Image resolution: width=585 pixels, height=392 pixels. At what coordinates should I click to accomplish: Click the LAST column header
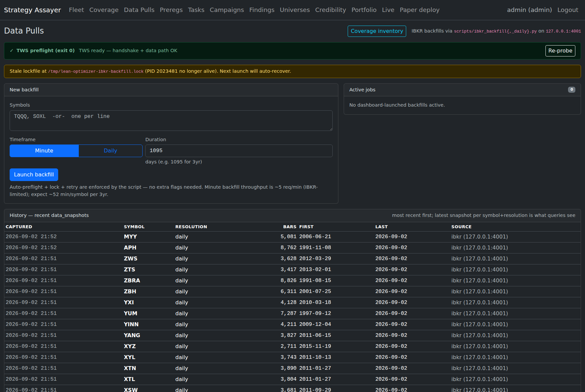[x=382, y=227]
